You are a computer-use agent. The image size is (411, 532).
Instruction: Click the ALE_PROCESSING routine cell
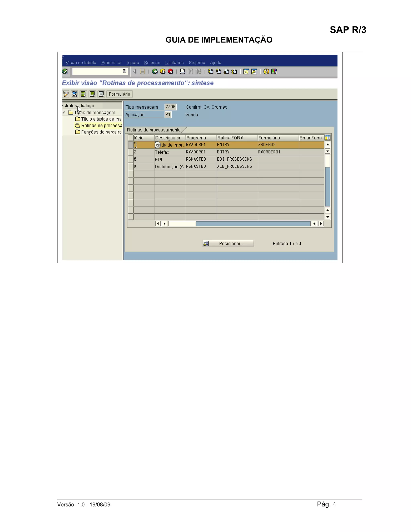(237, 166)
